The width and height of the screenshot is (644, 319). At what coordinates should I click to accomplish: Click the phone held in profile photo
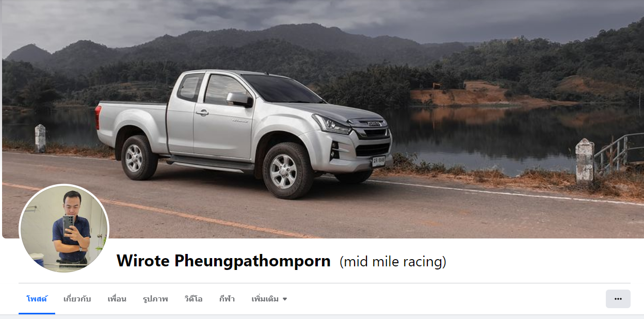pos(68,225)
